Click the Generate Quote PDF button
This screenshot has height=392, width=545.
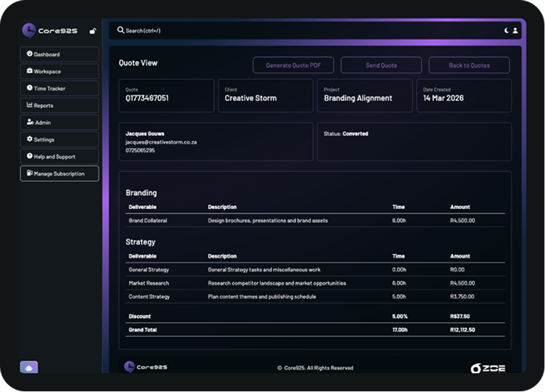293,65
